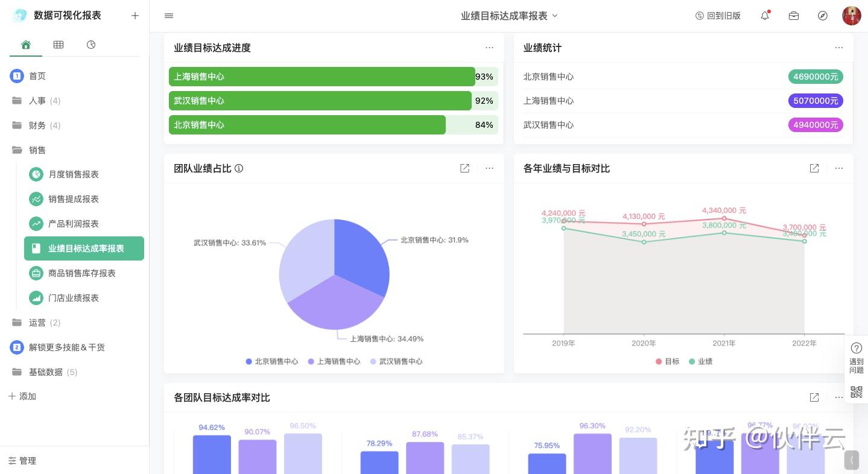Open 各年业绩与目标对比 chart in fullscreen

tap(814, 168)
